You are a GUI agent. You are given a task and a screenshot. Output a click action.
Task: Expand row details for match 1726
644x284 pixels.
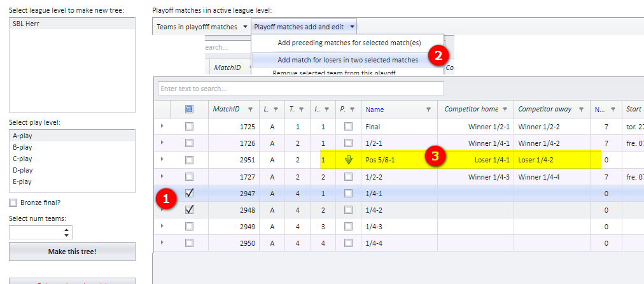tap(162, 143)
